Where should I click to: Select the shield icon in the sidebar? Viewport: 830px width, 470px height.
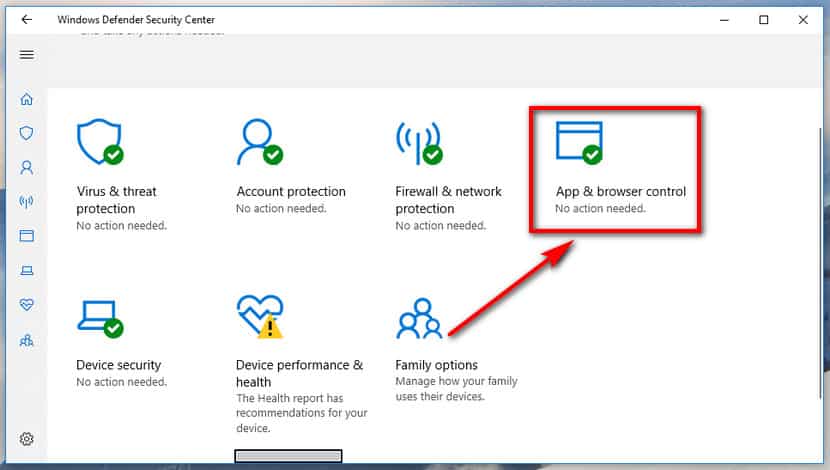(x=26, y=133)
